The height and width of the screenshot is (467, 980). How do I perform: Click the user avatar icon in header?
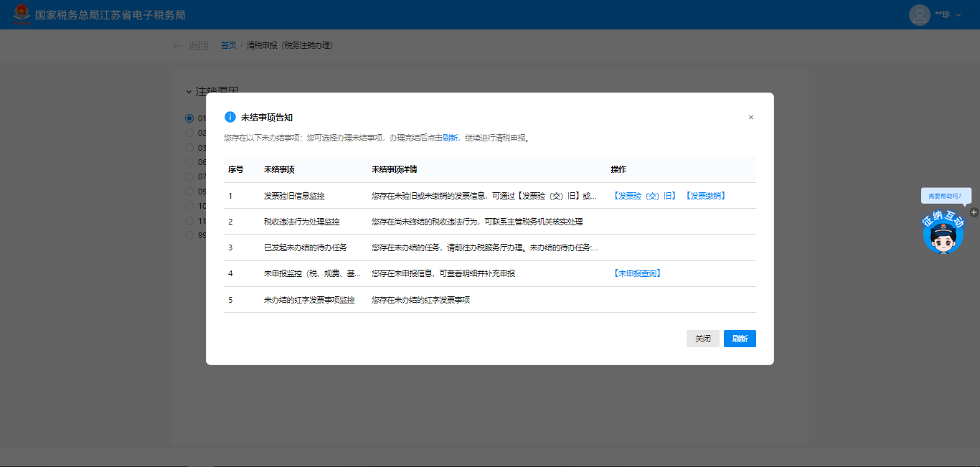(x=919, y=15)
